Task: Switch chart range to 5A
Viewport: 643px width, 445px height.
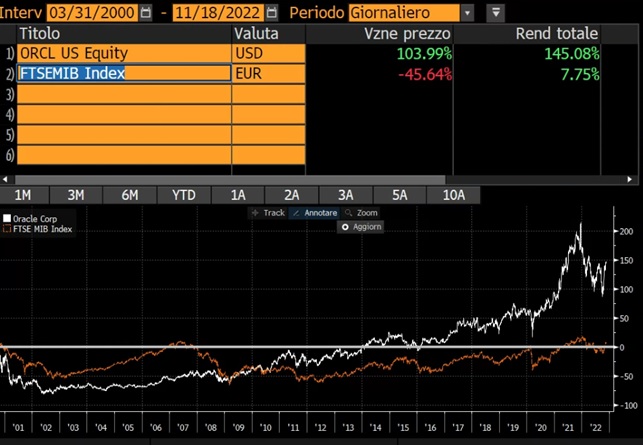Action: pyautogui.click(x=399, y=195)
